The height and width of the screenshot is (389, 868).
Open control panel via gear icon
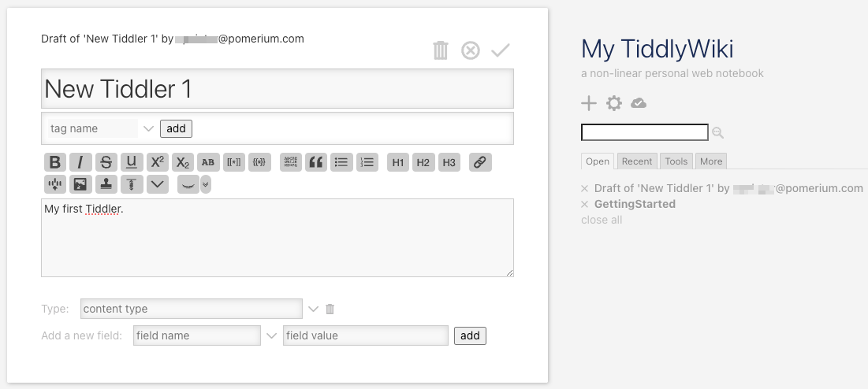pyautogui.click(x=614, y=103)
